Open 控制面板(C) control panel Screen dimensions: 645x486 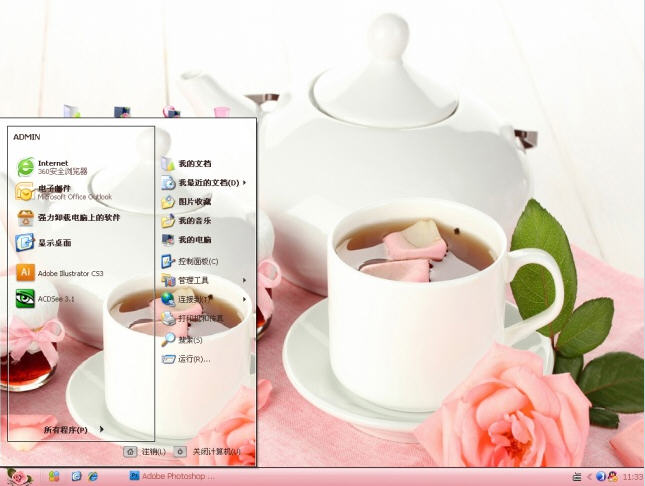tap(190, 261)
